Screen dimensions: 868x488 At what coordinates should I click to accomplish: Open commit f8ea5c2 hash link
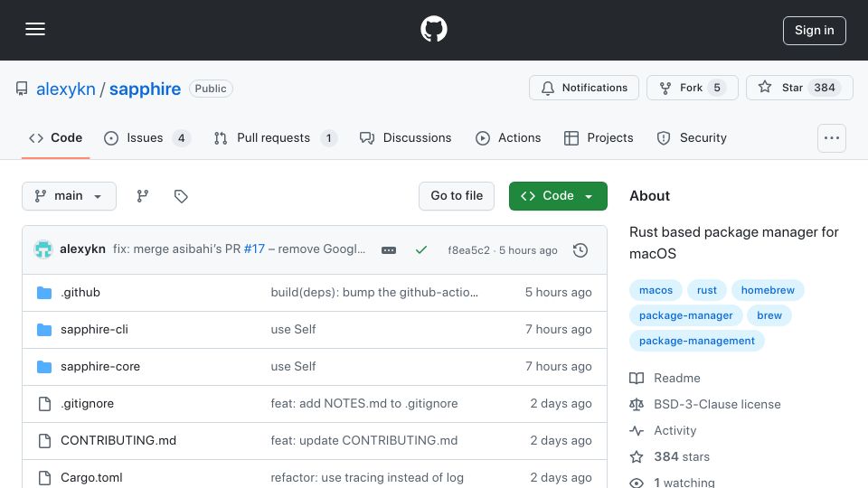[469, 250]
